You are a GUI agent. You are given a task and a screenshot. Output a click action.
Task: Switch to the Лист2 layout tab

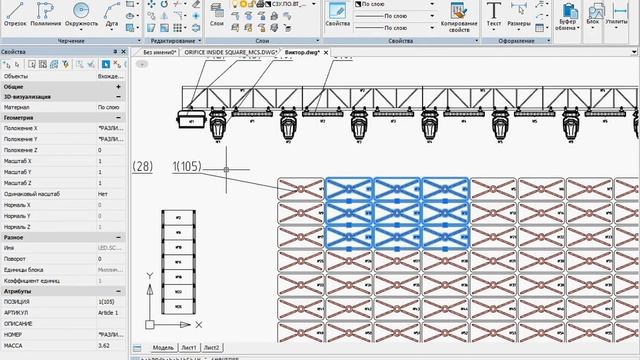(211, 348)
